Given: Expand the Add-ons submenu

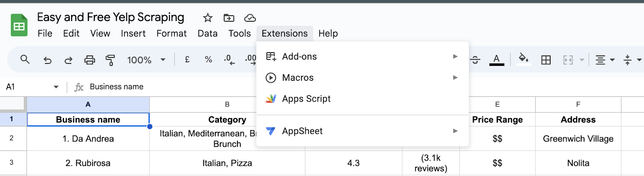Looking at the screenshot, I should [362, 57].
